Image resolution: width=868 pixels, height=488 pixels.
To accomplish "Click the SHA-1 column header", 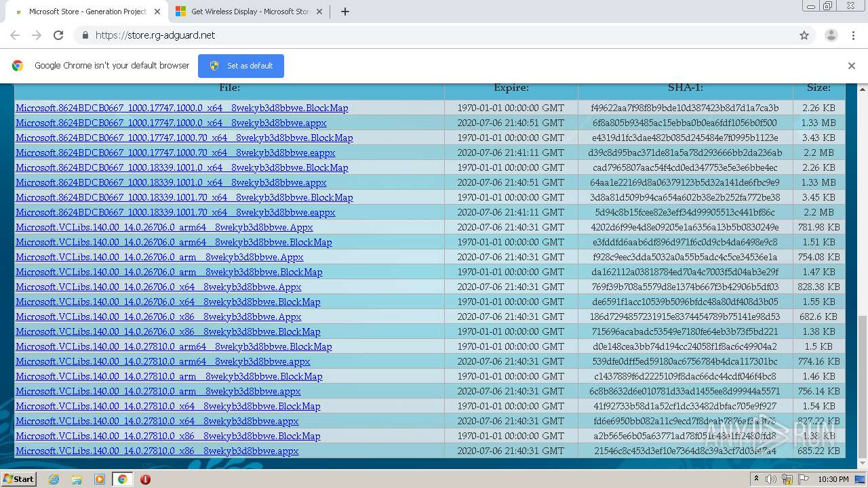I will (x=686, y=88).
